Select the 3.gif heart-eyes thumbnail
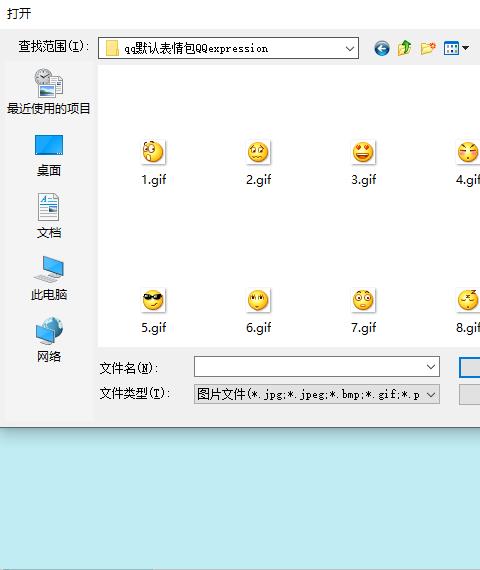480x570 pixels. pos(363,152)
